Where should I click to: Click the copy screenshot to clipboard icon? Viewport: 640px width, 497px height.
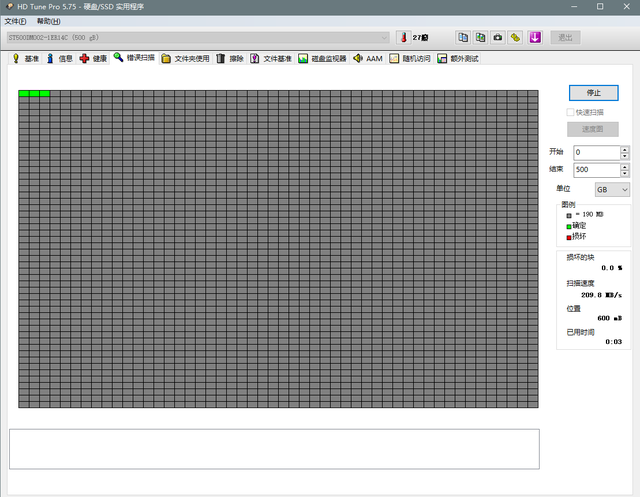click(x=480, y=38)
